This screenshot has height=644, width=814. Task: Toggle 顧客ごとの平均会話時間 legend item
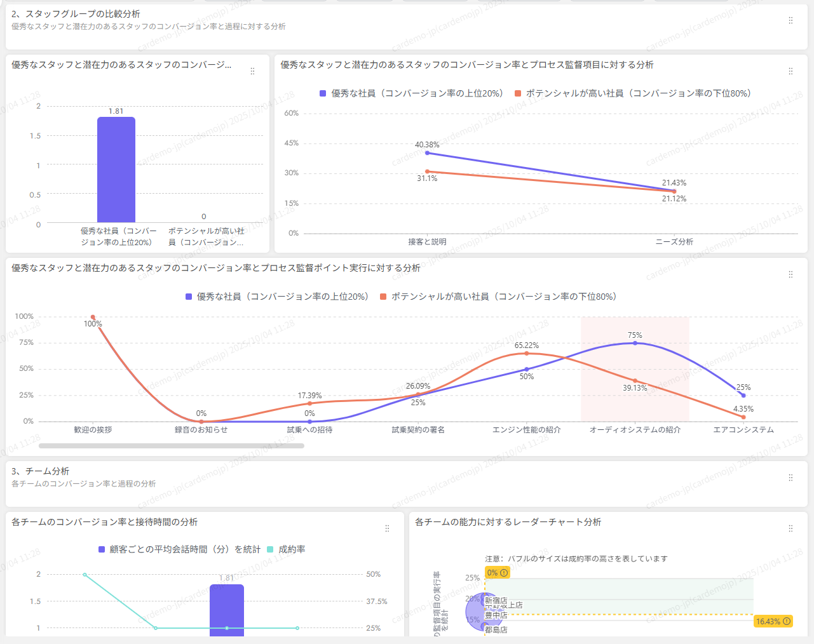coord(179,549)
